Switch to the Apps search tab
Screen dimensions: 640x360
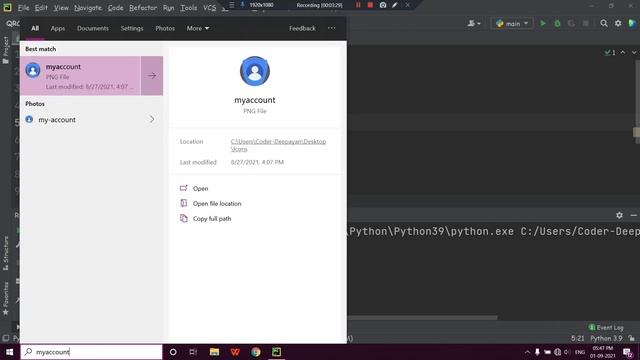[58, 28]
